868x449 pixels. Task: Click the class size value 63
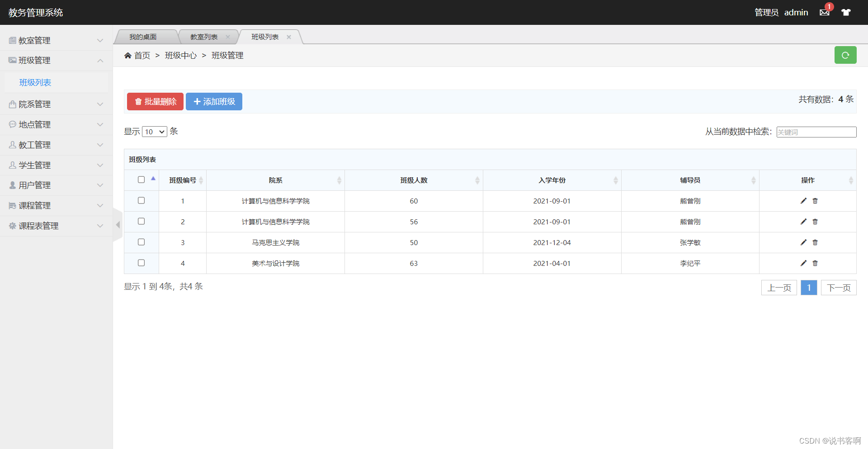pos(414,264)
